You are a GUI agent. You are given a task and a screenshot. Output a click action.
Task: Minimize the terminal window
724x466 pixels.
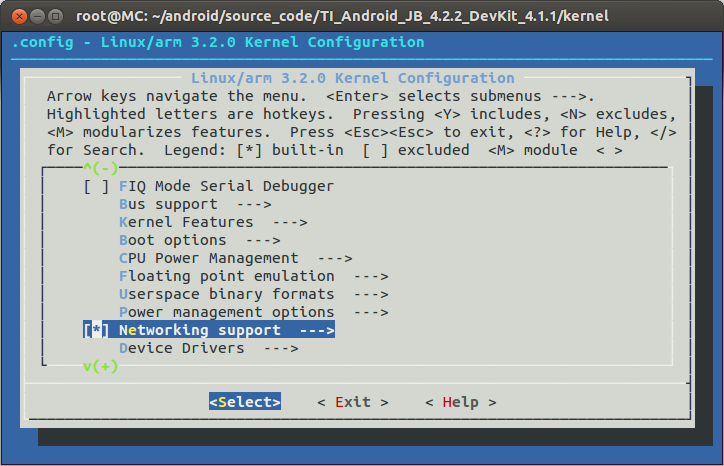point(37,17)
